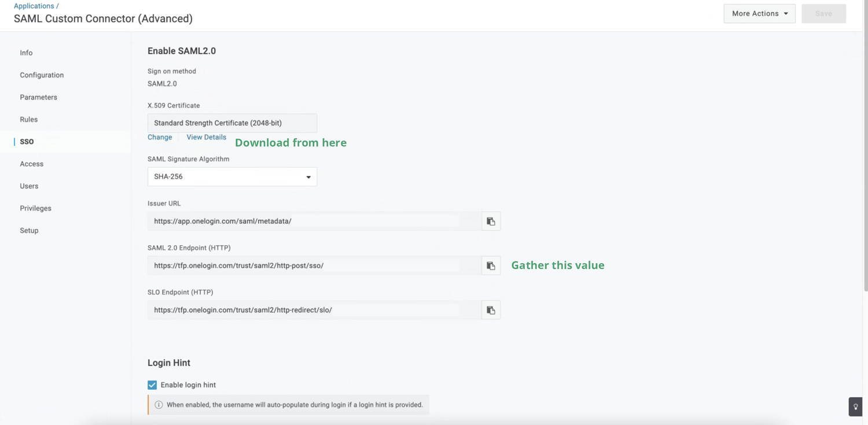Open the Access settings tab
This screenshot has height=425, width=868.
31,164
